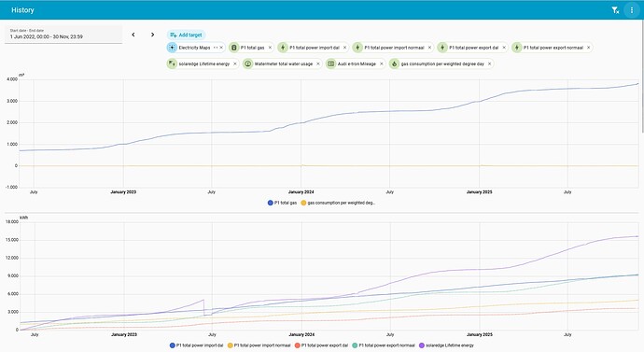This screenshot has width=644, height=352.
Task: Remove the P1 total gas chip
Action: click(270, 48)
